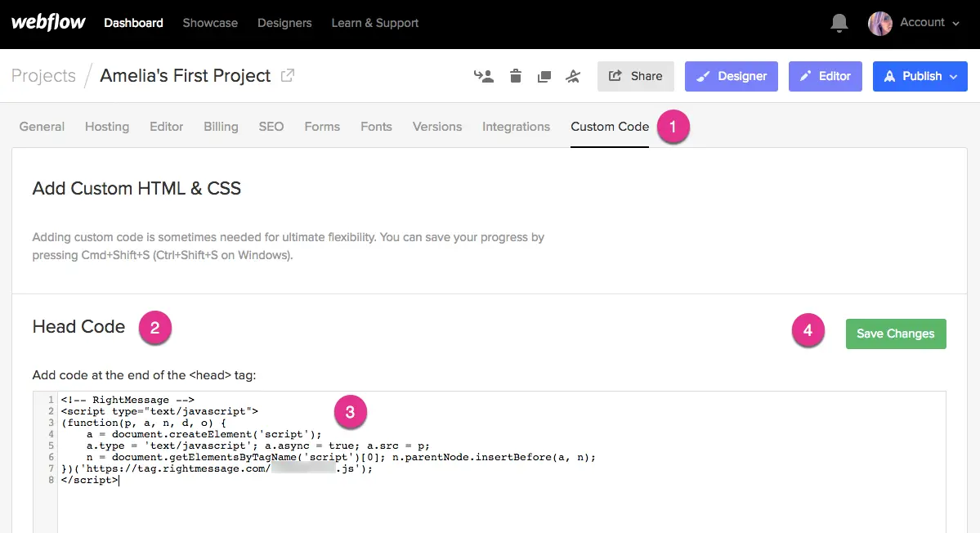Launch the Editor button
This screenshot has width=980, height=533.
[x=824, y=76]
